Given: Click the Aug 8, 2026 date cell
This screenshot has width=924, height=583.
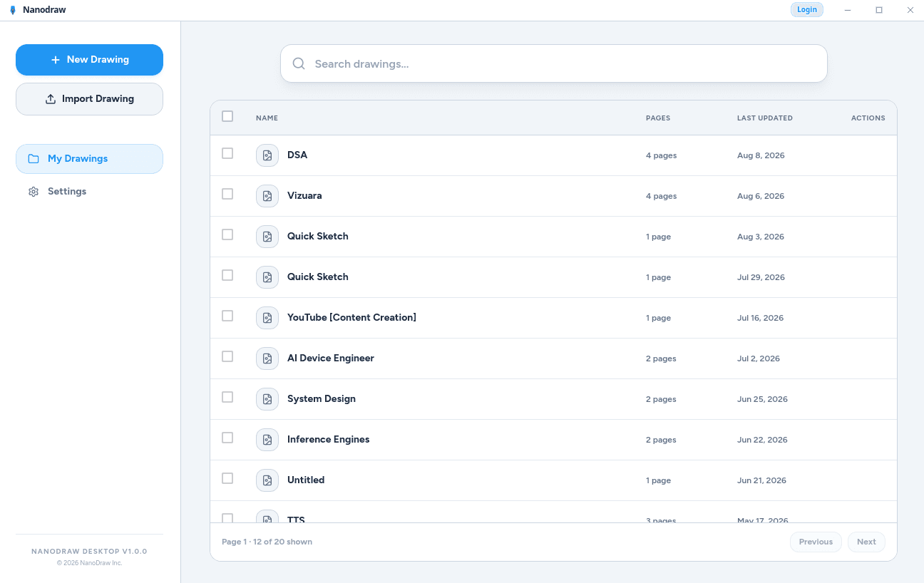Looking at the screenshot, I should [x=761, y=155].
